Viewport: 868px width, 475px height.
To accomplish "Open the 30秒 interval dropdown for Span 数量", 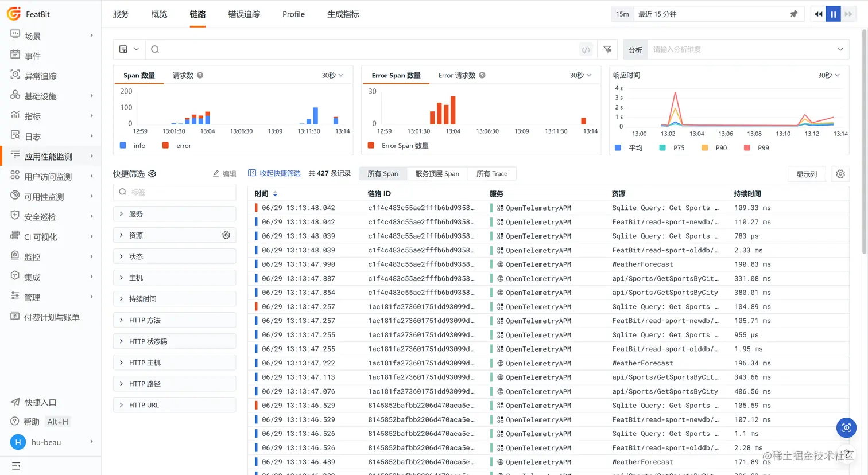I will pos(332,76).
